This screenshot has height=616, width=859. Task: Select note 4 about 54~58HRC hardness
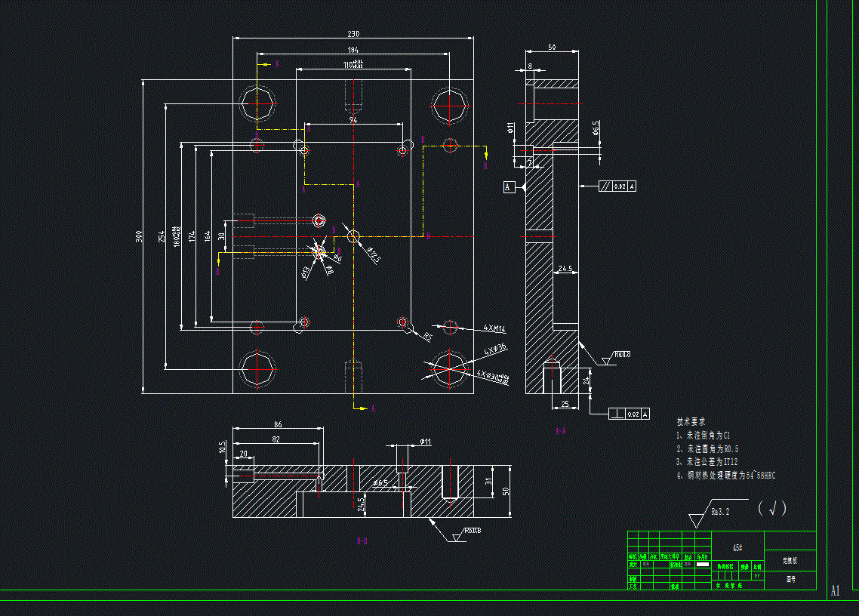pyautogui.click(x=726, y=476)
